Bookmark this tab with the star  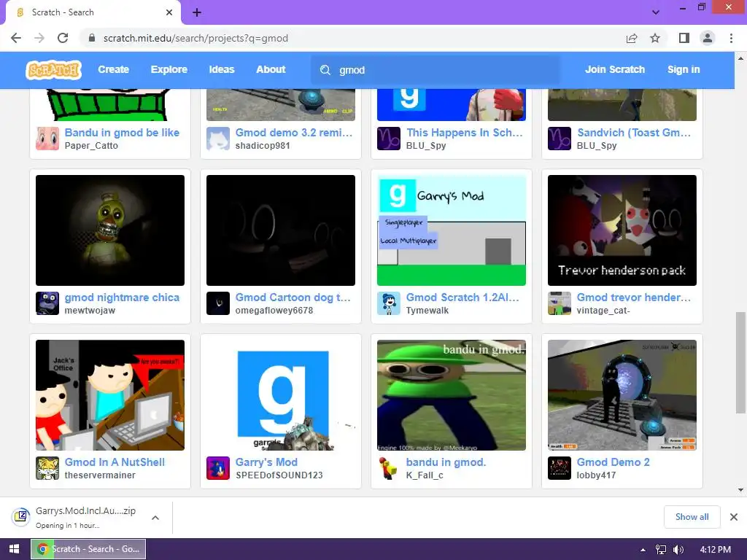click(x=655, y=38)
